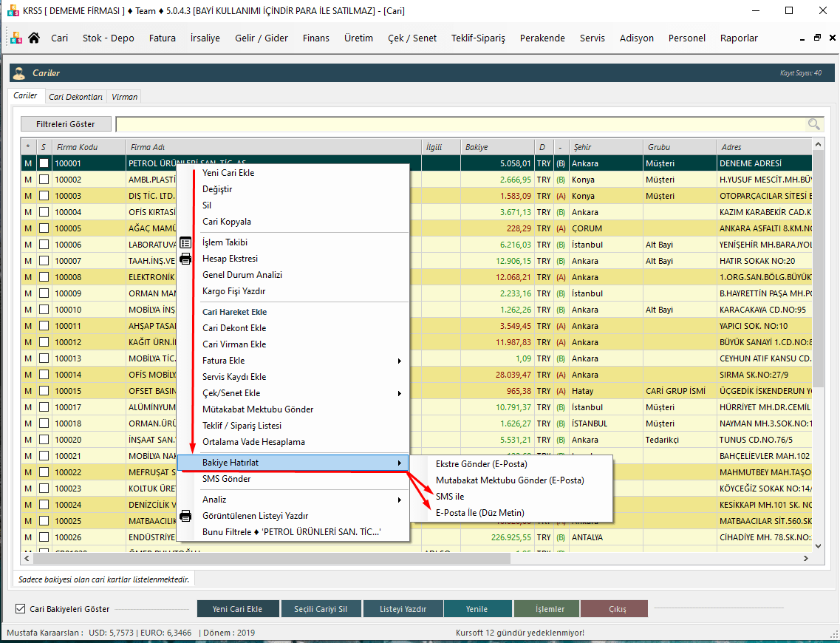Click the Filtreleri Göster button

coord(66,124)
